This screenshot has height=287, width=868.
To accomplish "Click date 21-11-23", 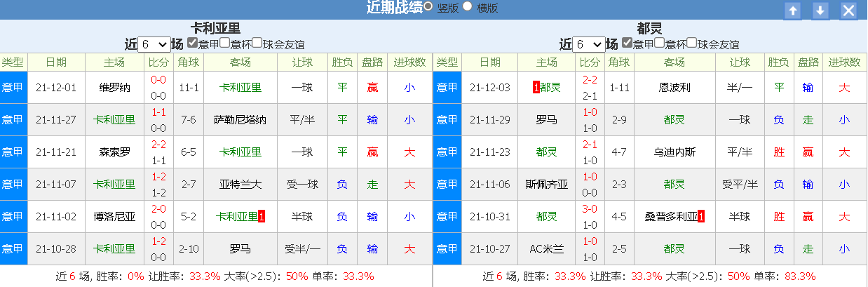I will click(490, 152).
